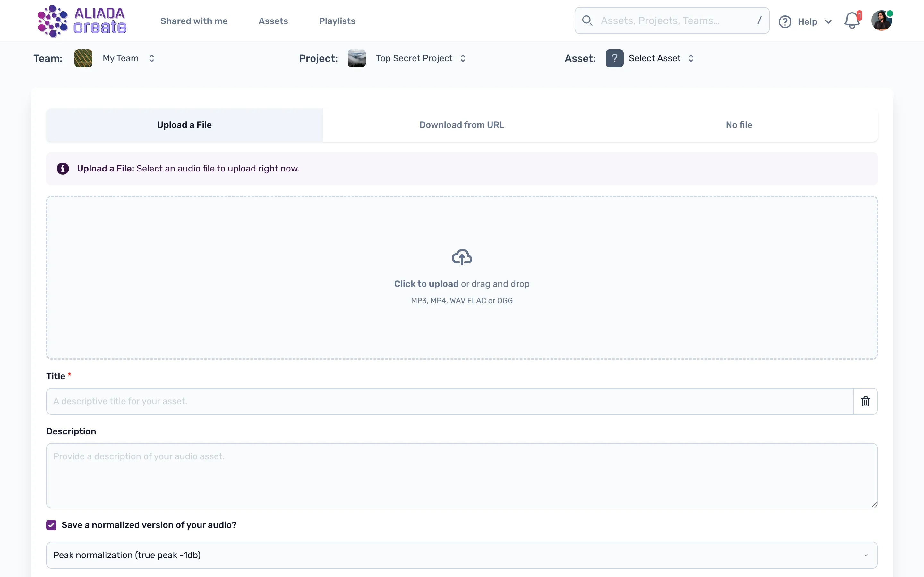Click the My Team avatar thumbnail
924x577 pixels.
[83, 58]
